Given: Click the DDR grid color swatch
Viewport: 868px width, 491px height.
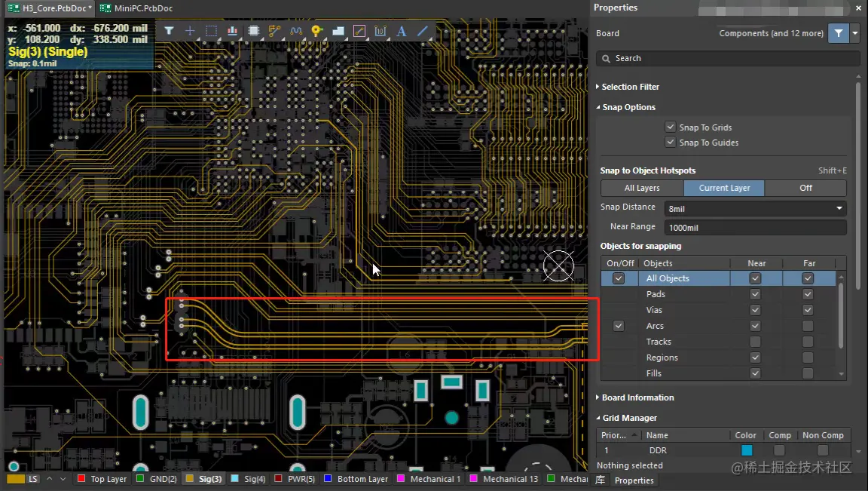Looking at the screenshot, I should [x=746, y=450].
